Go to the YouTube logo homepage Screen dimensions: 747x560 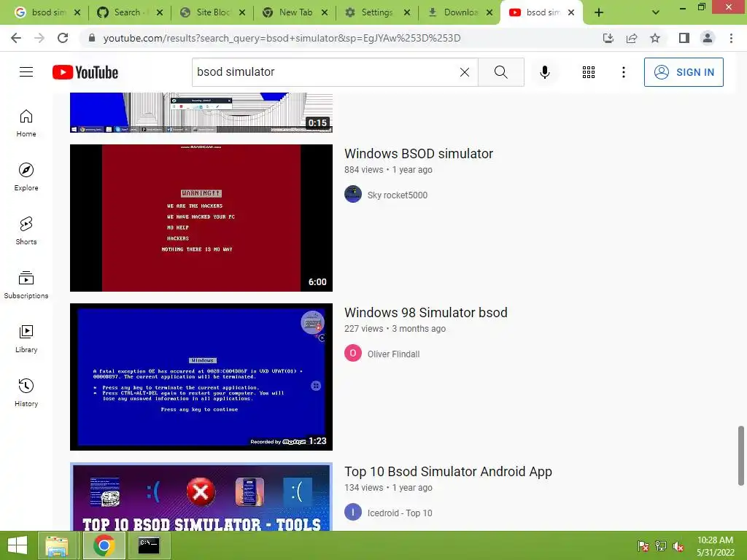[85, 72]
